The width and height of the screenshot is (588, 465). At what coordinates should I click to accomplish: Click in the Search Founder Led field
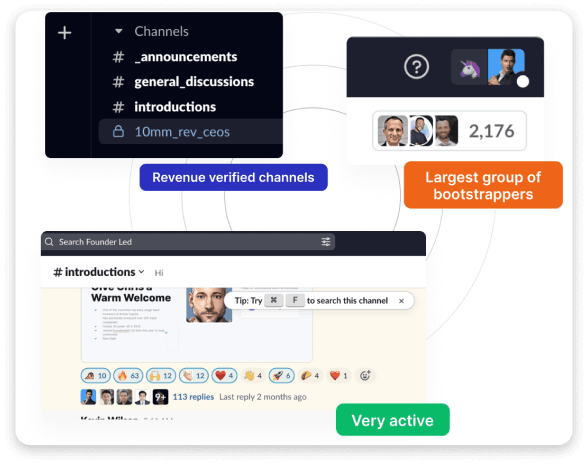tap(188, 242)
